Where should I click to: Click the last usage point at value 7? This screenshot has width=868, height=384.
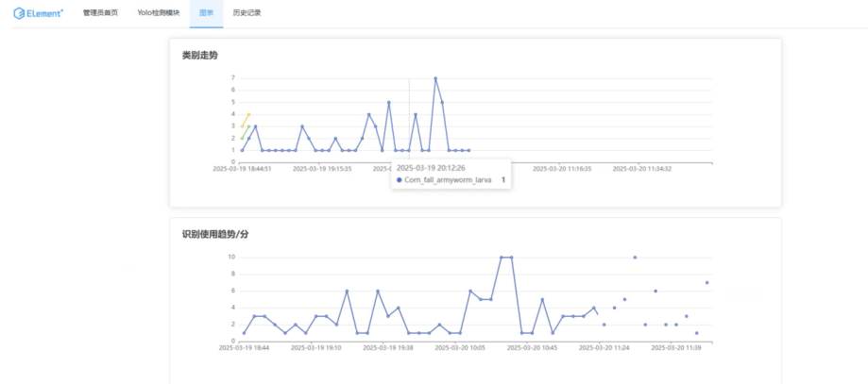706,283
